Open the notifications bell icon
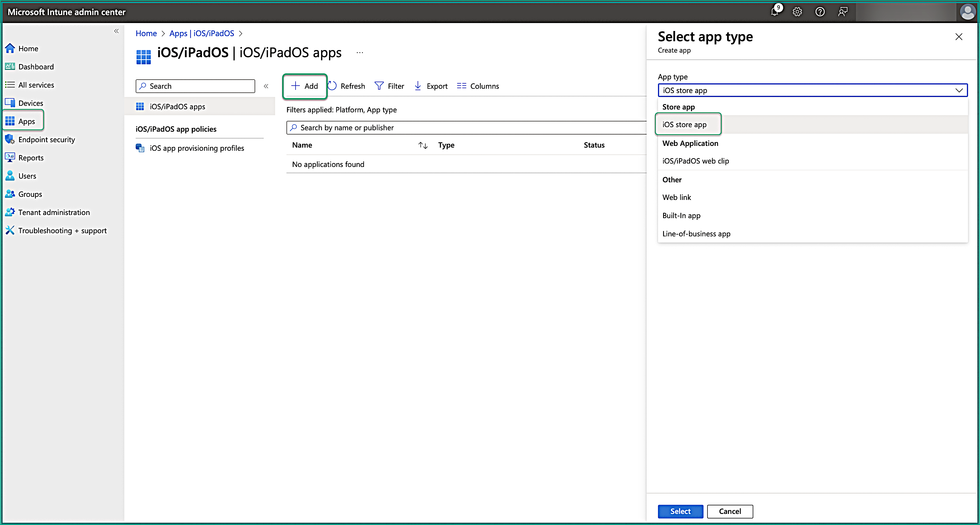 tap(775, 12)
